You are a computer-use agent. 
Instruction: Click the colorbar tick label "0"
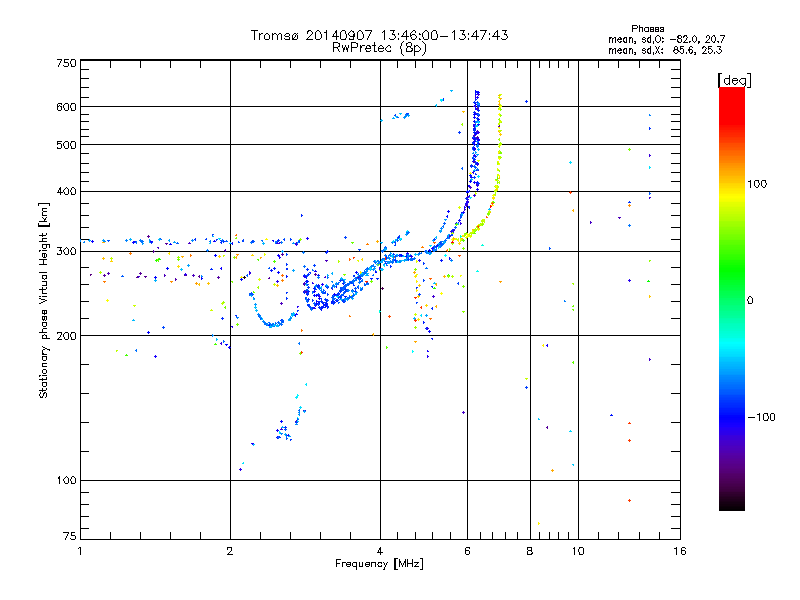pos(750,301)
